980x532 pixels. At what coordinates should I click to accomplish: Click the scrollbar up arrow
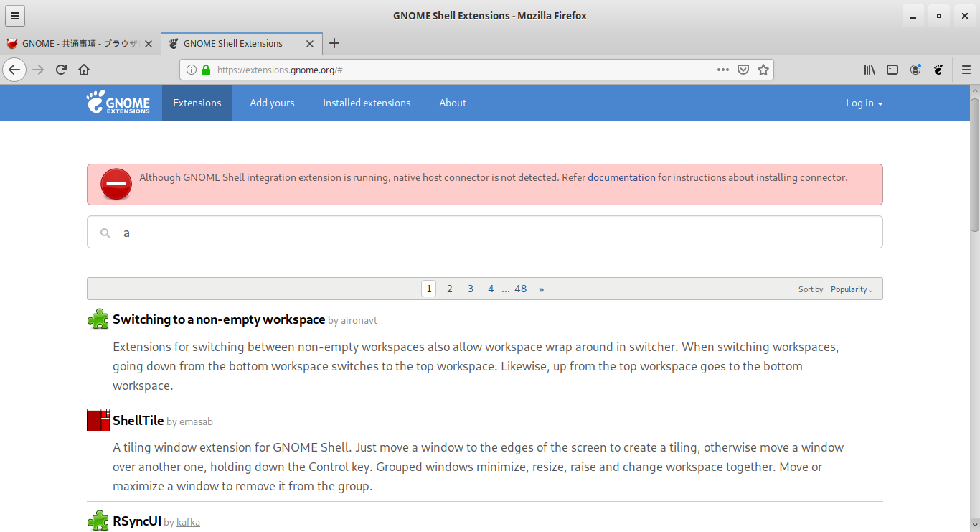[x=975, y=90]
